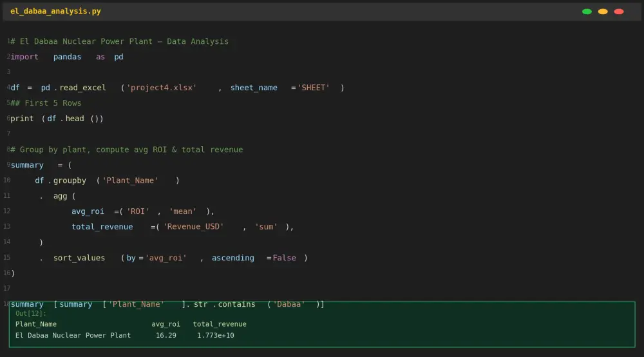The image size is (644, 357).
Task: Click the 'avg_roi' output column header
Action: pyautogui.click(x=166, y=324)
